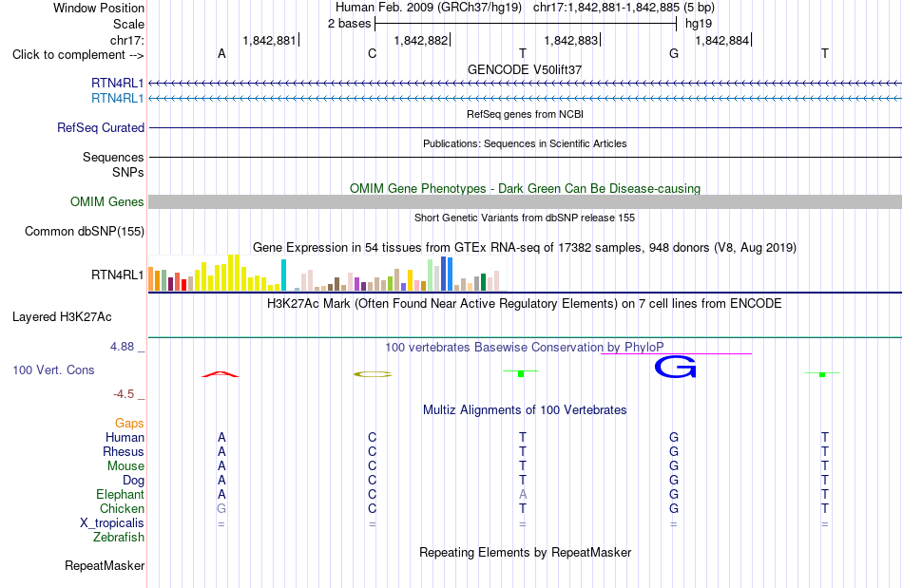Screen dimensions: 903x588
Task: Click the large blue G PhyloP logo
Action: pos(676,367)
